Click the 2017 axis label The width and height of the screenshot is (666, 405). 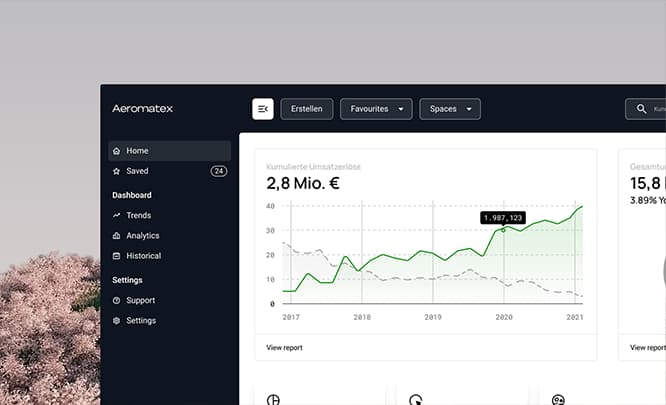click(291, 317)
